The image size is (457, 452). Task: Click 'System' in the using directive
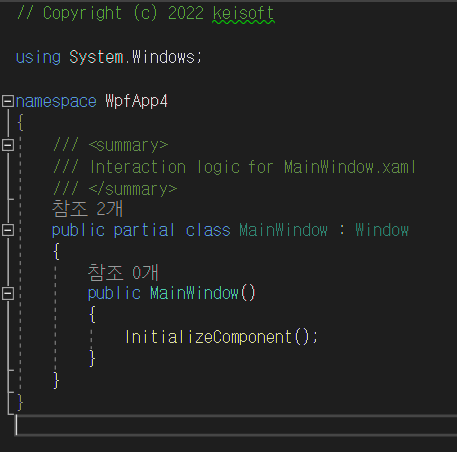tap(96, 57)
